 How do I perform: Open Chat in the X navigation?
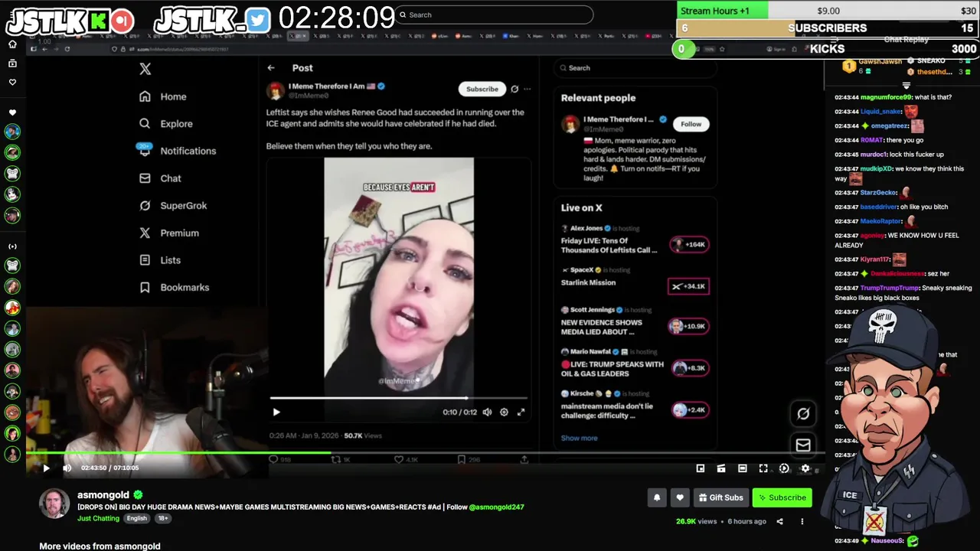160,178
